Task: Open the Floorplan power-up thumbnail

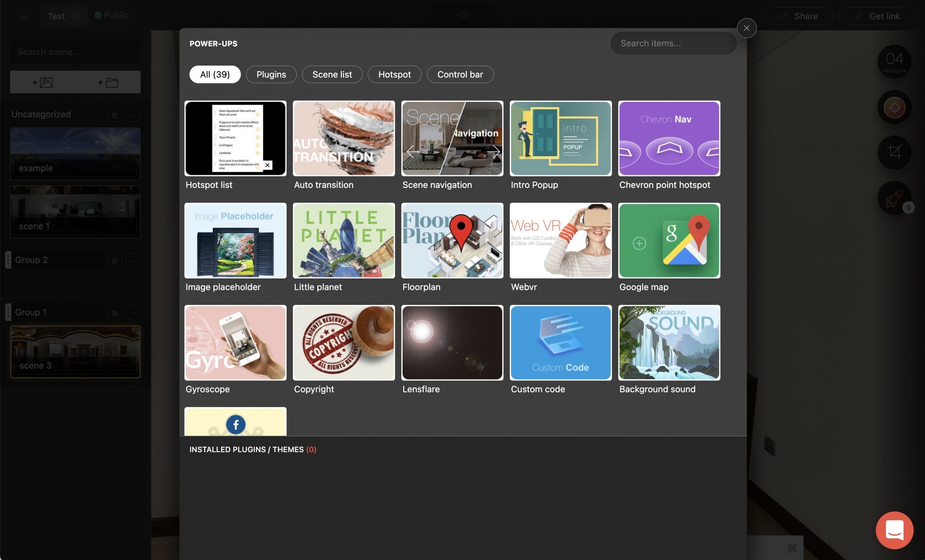Action: coord(452,241)
